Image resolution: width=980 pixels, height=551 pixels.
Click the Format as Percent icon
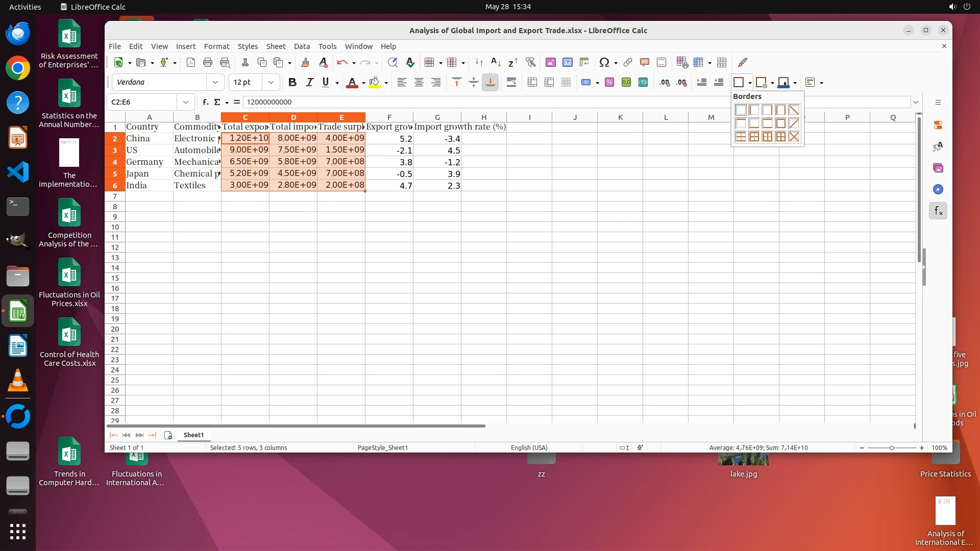pyautogui.click(x=609, y=83)
